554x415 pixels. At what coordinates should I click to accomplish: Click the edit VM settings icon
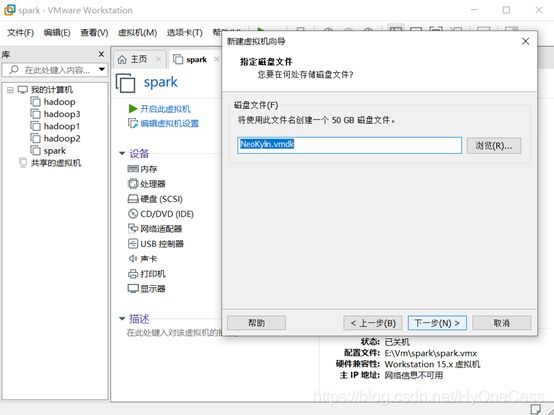tap(132, 124)
